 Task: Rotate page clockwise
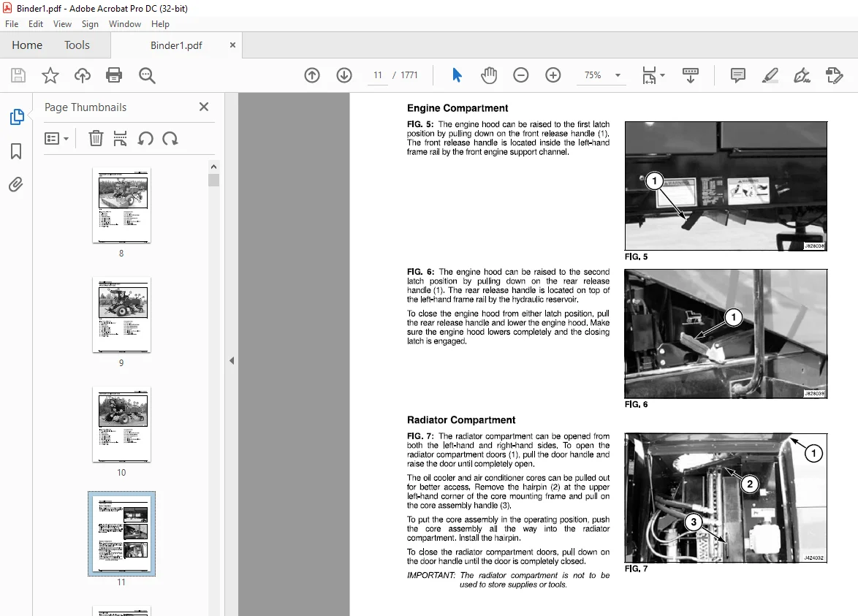click(x=170, y=138)
